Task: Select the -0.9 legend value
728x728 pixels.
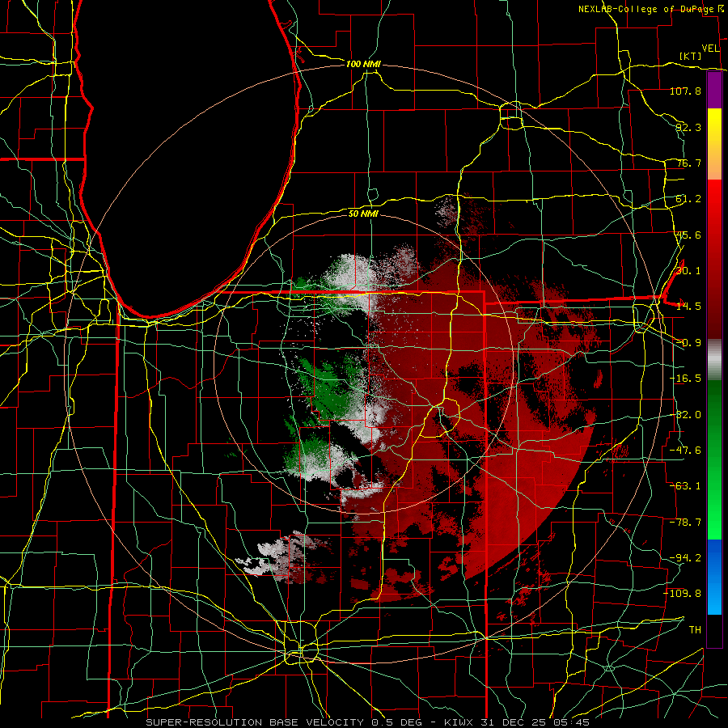Action: [688, 343]
